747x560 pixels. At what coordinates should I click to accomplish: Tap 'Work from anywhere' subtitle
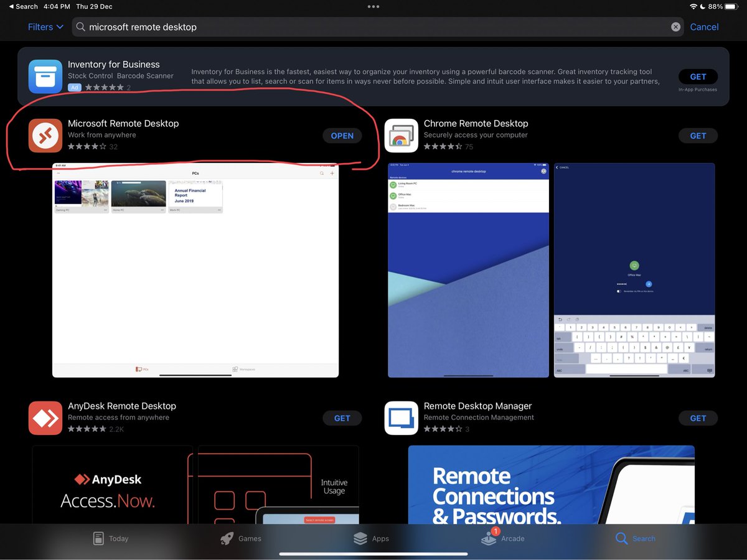[102, 135]
